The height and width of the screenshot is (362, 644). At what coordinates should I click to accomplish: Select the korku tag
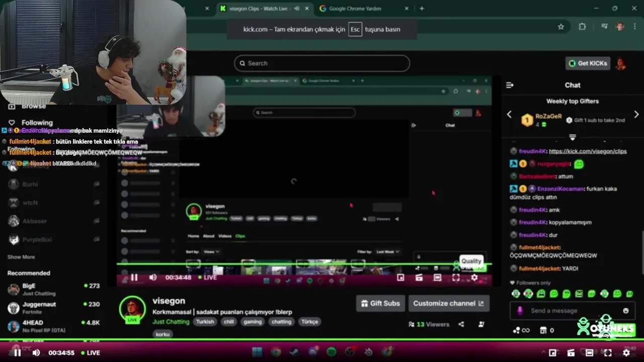[x=163, y=334]
